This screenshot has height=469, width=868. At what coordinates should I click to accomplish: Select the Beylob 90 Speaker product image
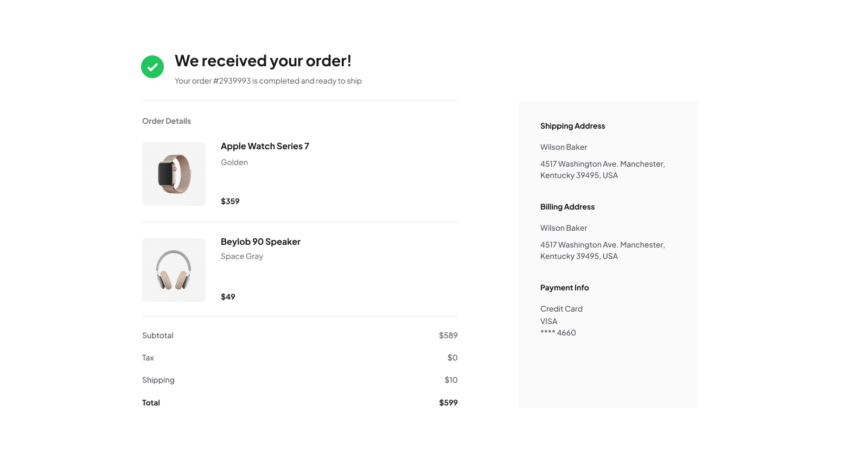[x=174, y=270]
